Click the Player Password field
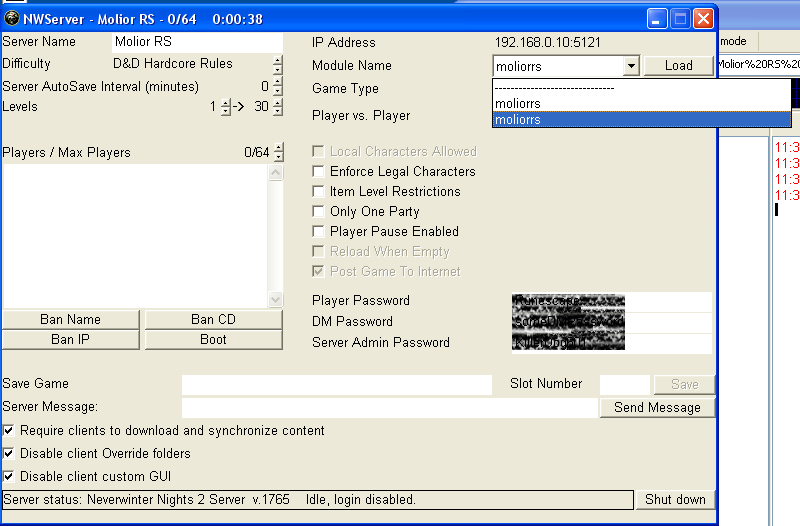This screenshot has width=800, height=526. 611,301
